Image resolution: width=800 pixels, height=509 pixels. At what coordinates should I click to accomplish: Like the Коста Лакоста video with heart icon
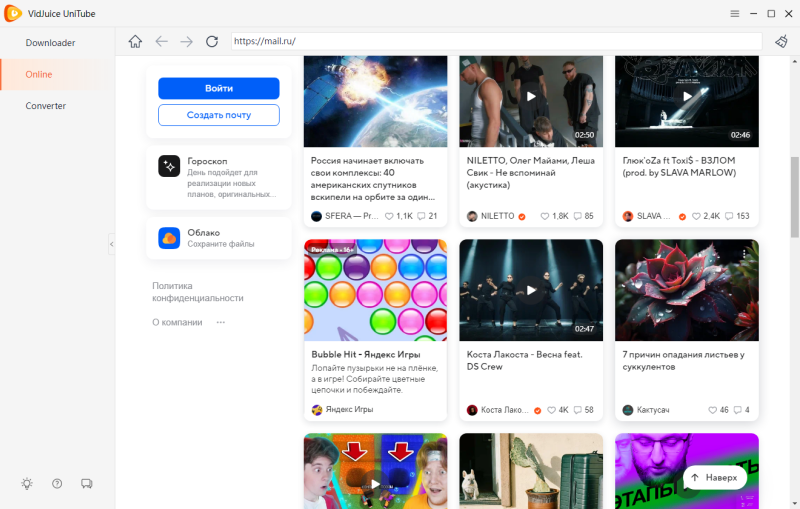click(549, 410)
